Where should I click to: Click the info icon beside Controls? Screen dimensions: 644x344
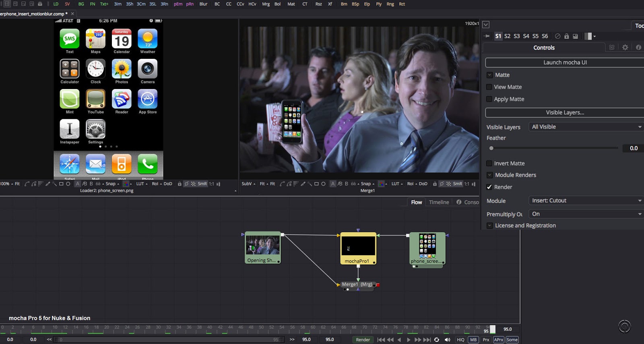coord(638,48)
